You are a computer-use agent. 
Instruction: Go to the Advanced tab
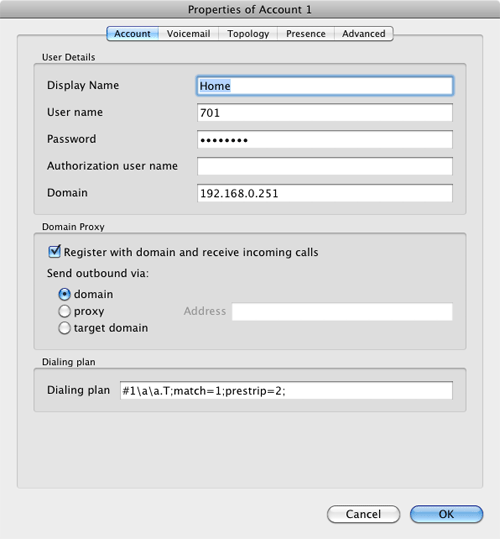tap(364, 34)
